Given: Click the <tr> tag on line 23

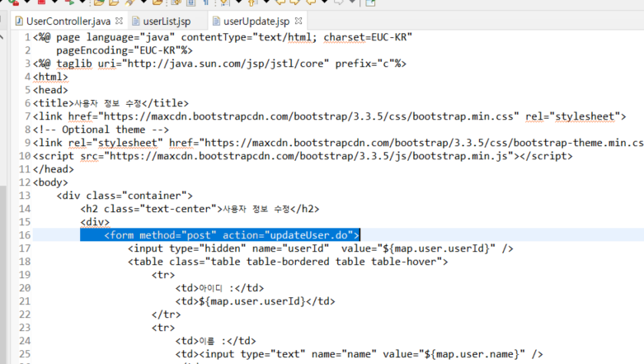Looking at the screenshot, I should (x=163, y=328).
